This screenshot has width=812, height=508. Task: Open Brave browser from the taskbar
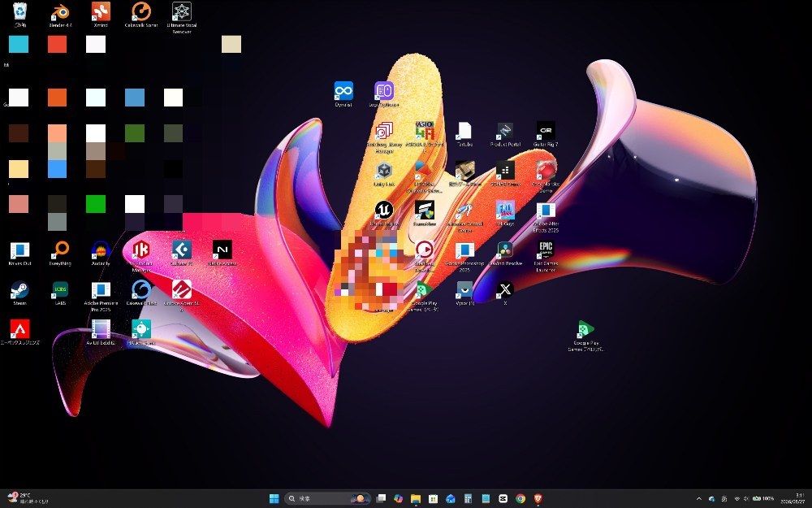click(538, 498)
